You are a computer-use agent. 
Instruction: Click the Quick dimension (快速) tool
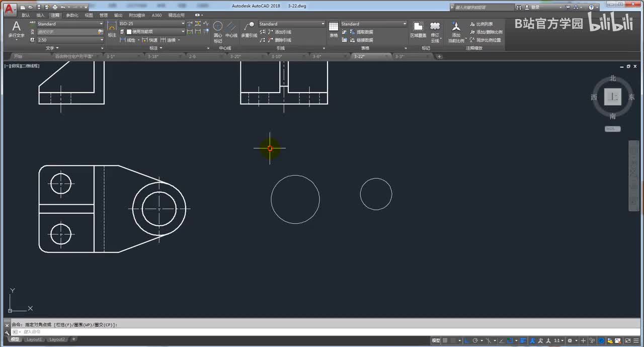click(x=150, y=40)
